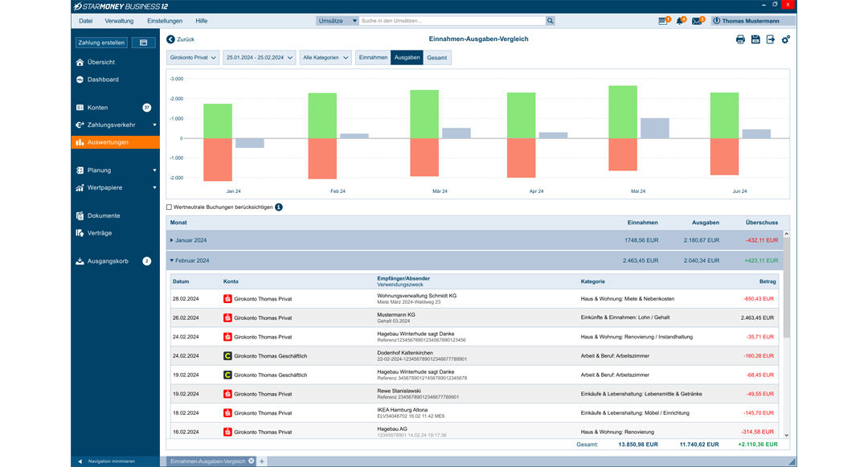Image resolution: width=868 pixels, height=467 pixels.
Task: Enable Wertneutrale Buchungen berücksichtigen checkbox
Action: click(170, 207)
